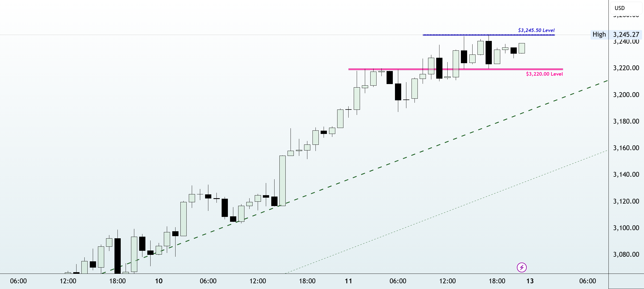
Task: Click the 3,080.00 price axis label
Action: [x=626, y=254]
